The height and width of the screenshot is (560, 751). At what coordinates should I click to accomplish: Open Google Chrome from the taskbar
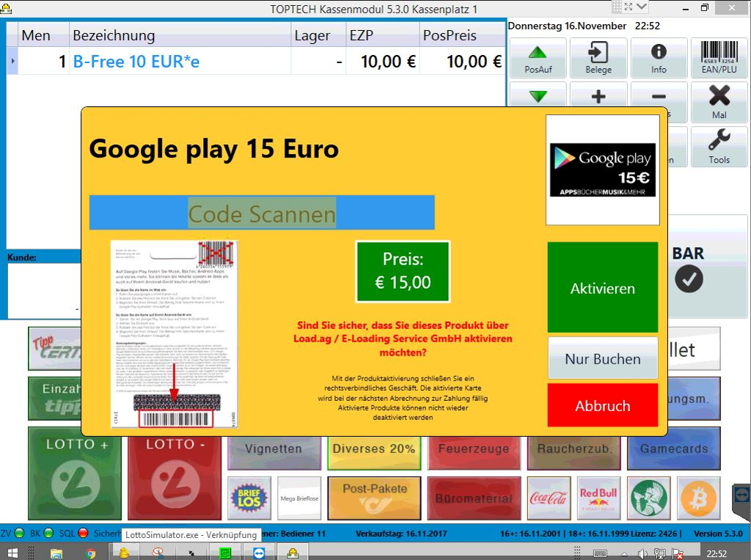[x=90, y=553]
